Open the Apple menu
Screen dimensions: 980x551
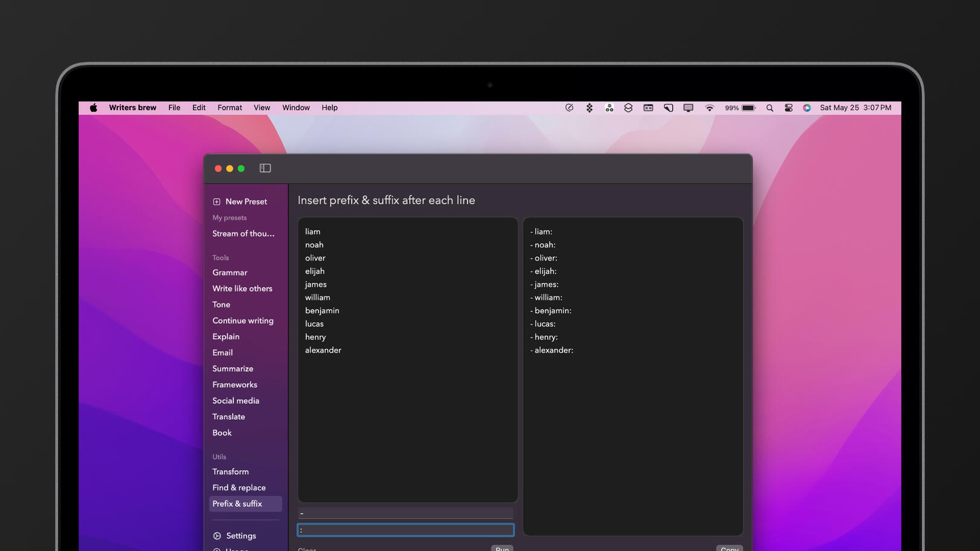93,108
